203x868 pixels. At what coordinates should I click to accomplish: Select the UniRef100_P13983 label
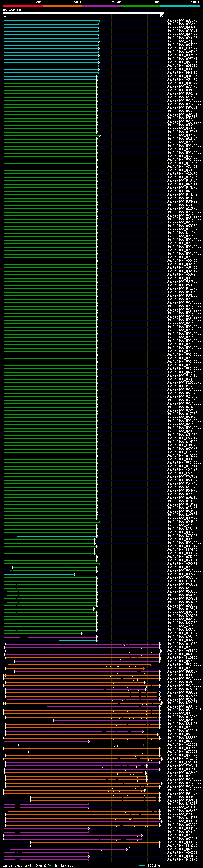pos(182,658)
